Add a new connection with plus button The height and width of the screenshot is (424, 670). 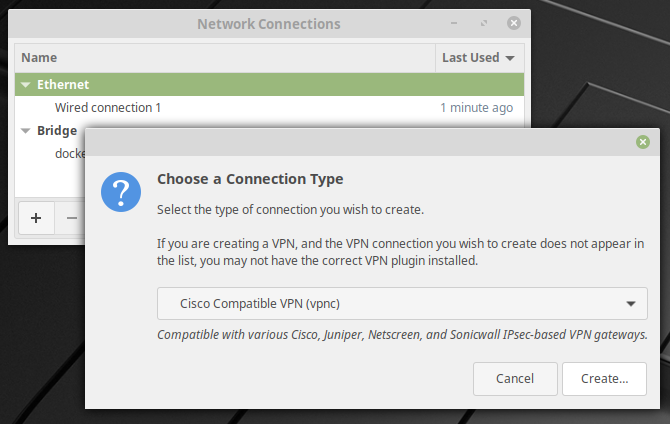pyautogui.click(x=36, y=218)
